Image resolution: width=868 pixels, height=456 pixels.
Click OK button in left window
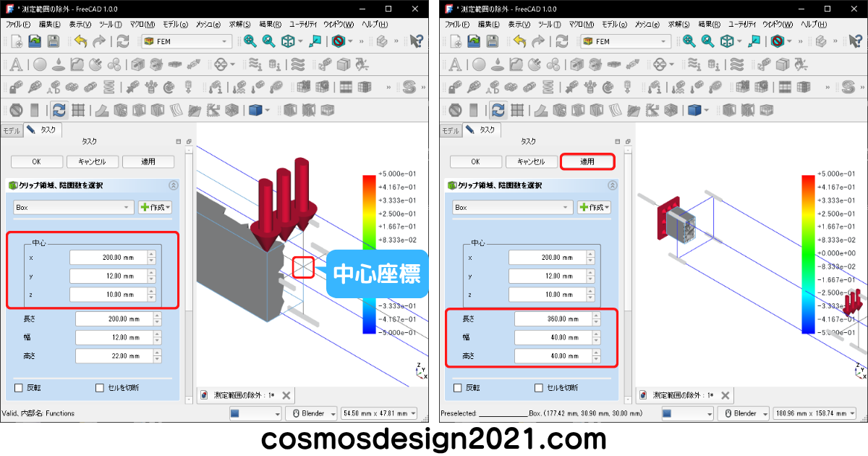[x=36, y=161]
